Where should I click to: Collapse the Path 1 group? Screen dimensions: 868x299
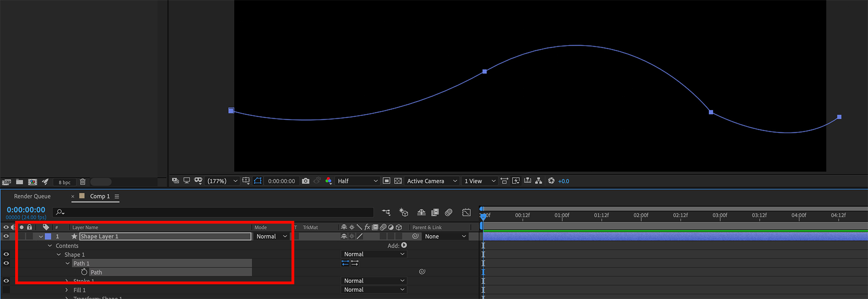(67, 263)
